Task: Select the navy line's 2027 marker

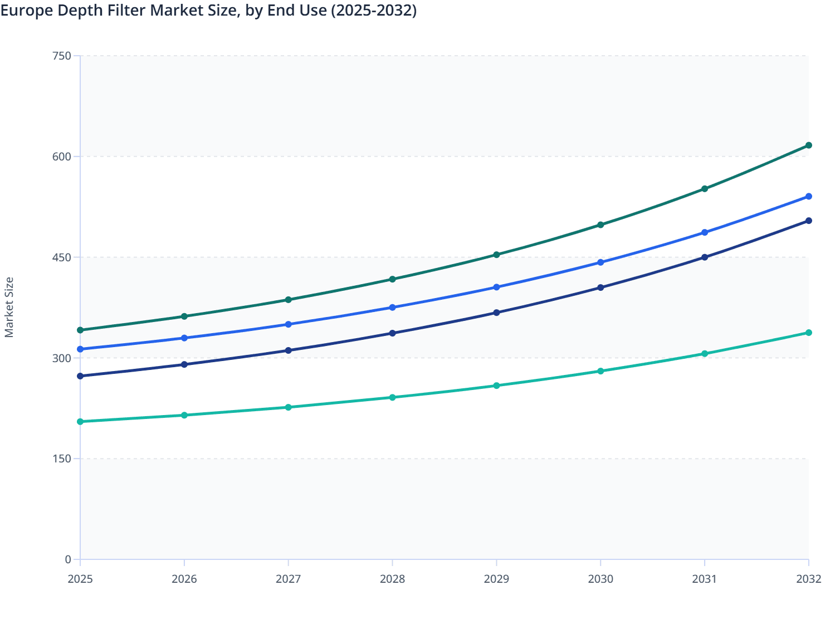Action: [x=288, y=350]
